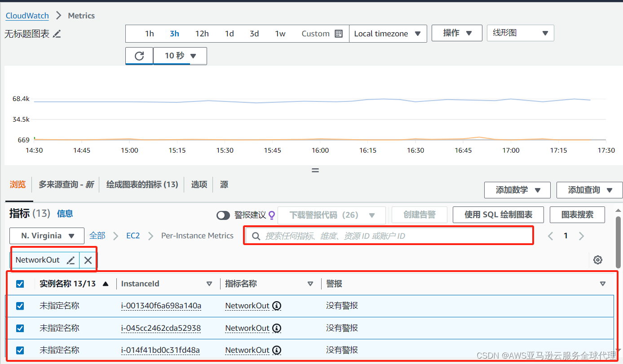Toggle the 警报建议 switch

[223, 215]
